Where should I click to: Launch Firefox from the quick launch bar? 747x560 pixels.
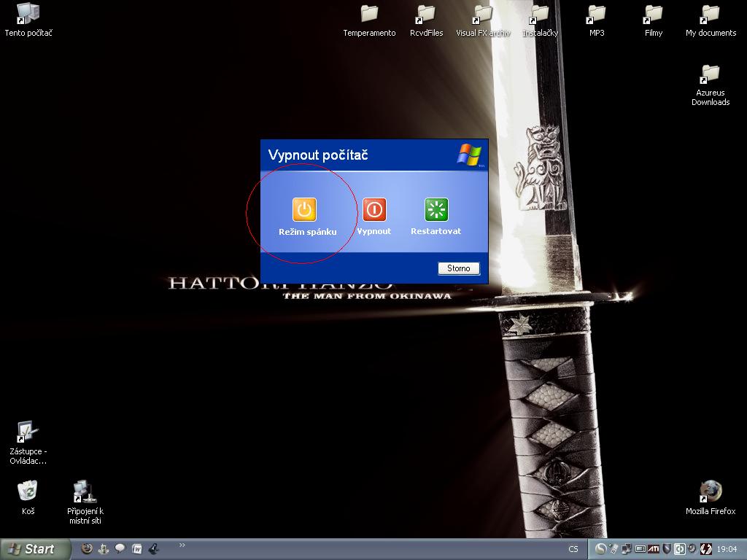pyautogui.click(x=87, y=548)
